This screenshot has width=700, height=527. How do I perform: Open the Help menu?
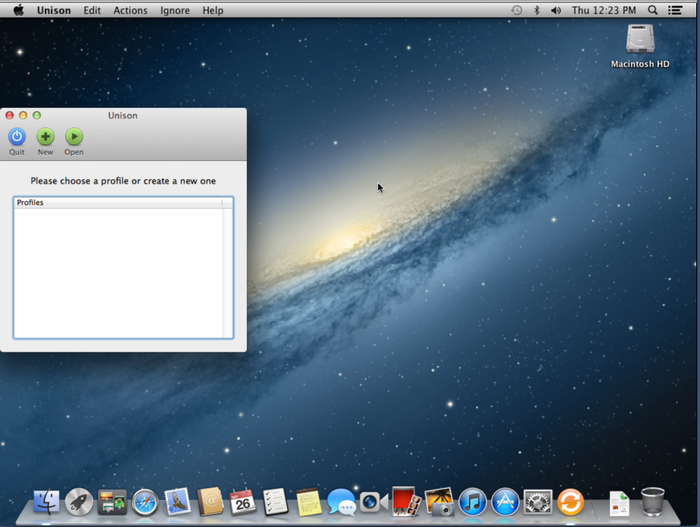click(x=213, y=10)
